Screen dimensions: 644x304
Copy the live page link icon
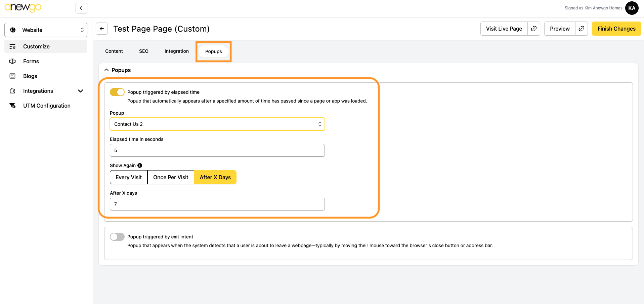[533, 29]
